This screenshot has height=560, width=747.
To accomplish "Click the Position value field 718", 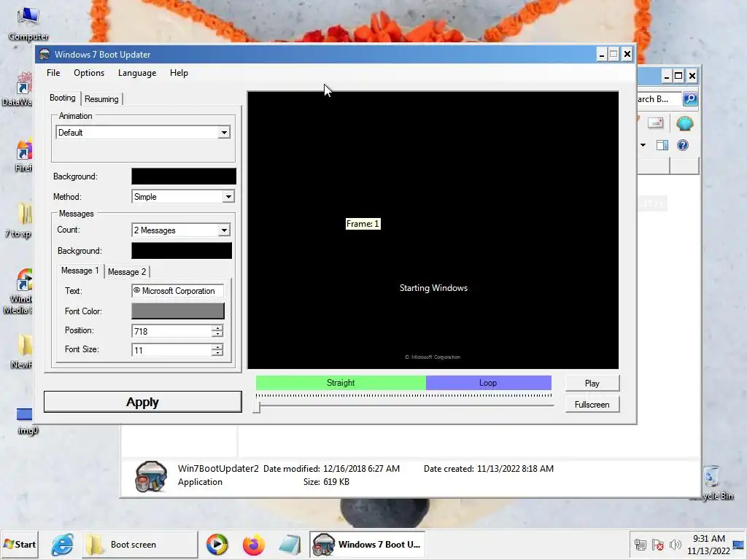I will [171, 331].
